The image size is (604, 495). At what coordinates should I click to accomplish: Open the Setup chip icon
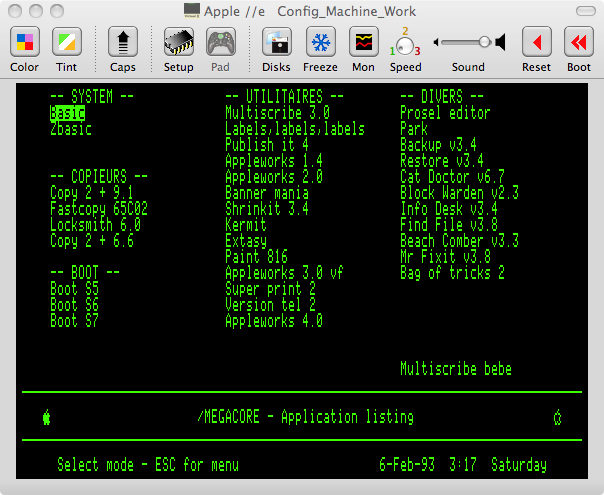[179, 42]
